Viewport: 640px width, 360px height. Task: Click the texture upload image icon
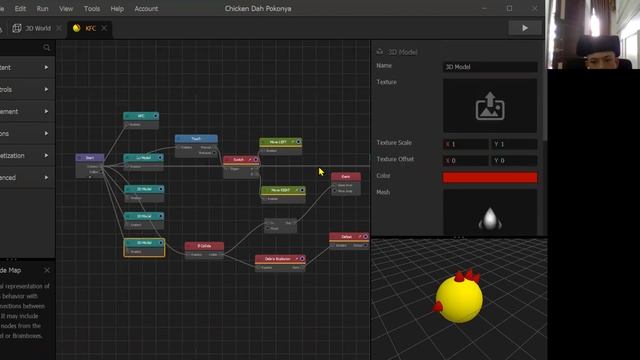point(490,106)
